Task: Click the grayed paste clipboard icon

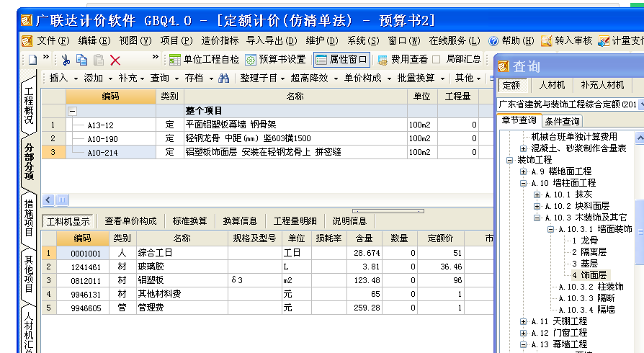Action: [99, 60]
